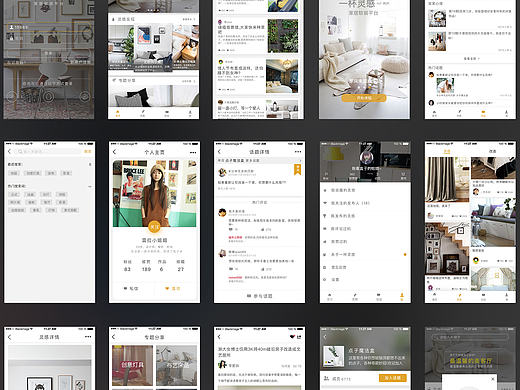Tap 私信 message button on profile screen

[131, 288]
